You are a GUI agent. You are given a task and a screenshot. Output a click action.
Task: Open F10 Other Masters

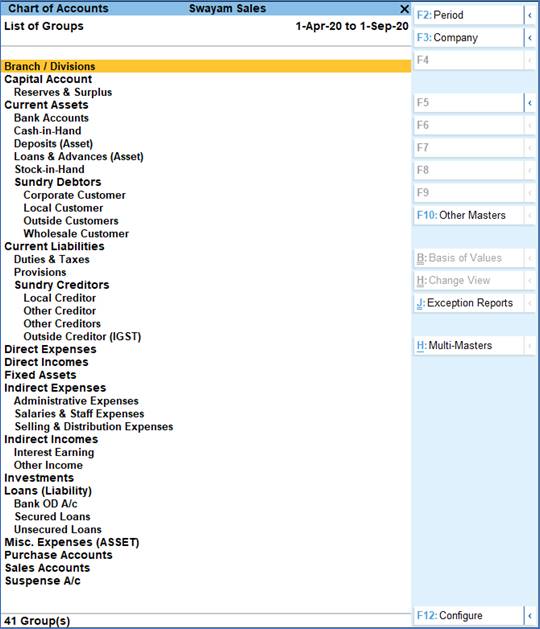click(468, 215)
